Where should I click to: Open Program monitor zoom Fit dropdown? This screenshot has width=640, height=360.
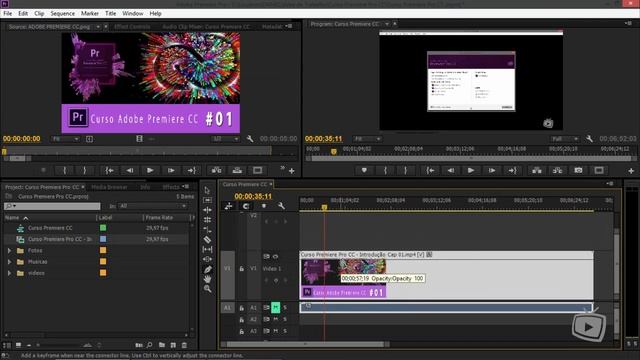(x=367, y=139)
